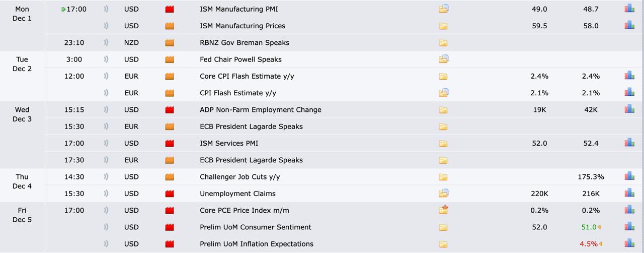Viewport: 644px width, 253px height.
Task: Open ISM Services PMI history graph
Action: coord(629,143)
